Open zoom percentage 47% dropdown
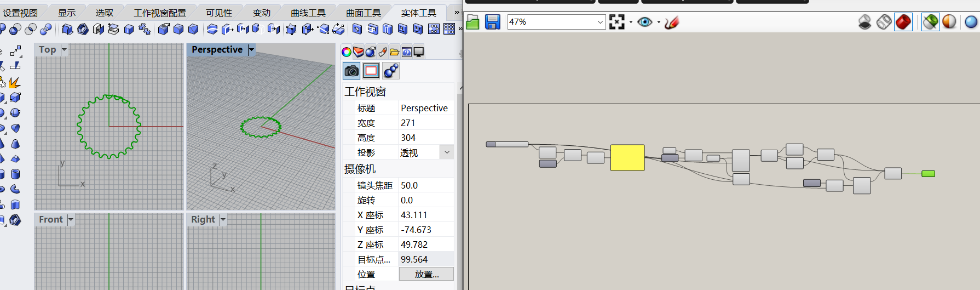The width and height of the screenshot is (980, 290). [600, 22]
